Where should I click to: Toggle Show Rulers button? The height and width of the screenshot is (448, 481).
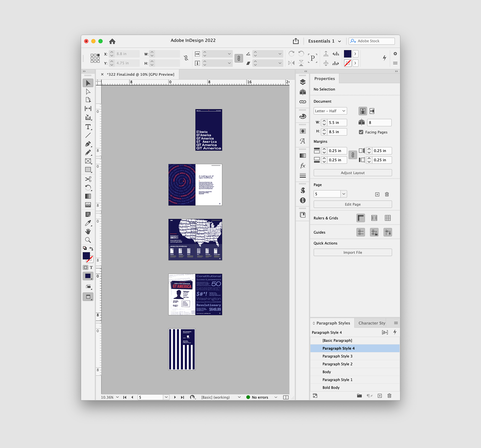(361, 218)
